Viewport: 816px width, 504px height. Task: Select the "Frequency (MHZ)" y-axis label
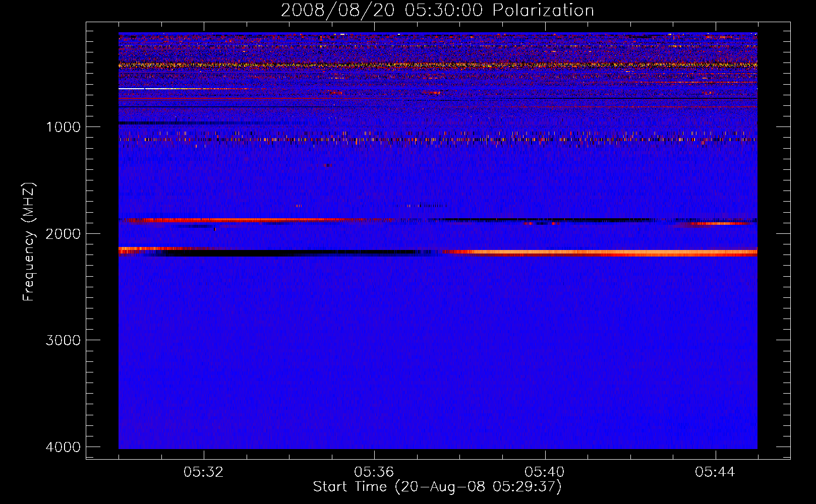[29, 242]
